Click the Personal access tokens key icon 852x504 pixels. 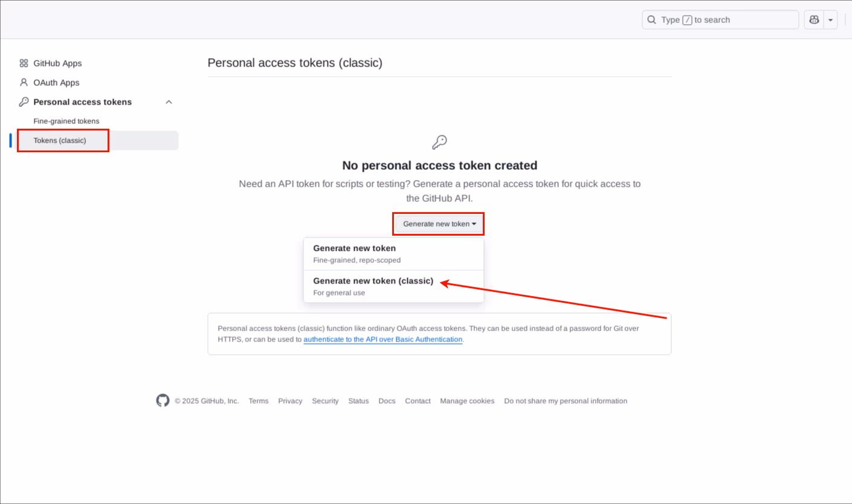[24, 102]
